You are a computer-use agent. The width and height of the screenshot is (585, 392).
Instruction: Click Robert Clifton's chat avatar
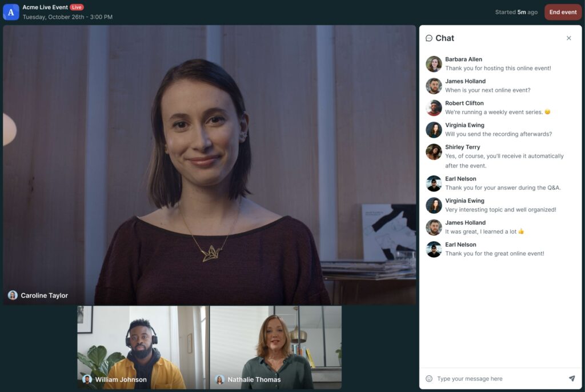tap(434, 108)
